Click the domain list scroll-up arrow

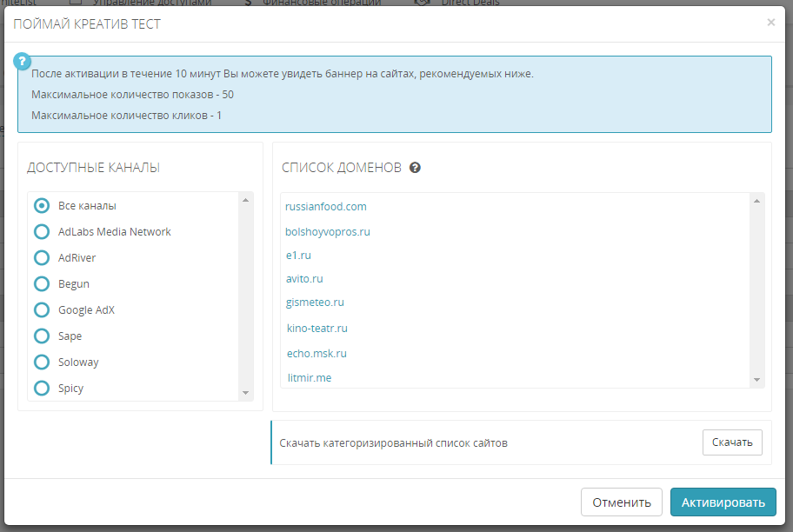(756, 202)
